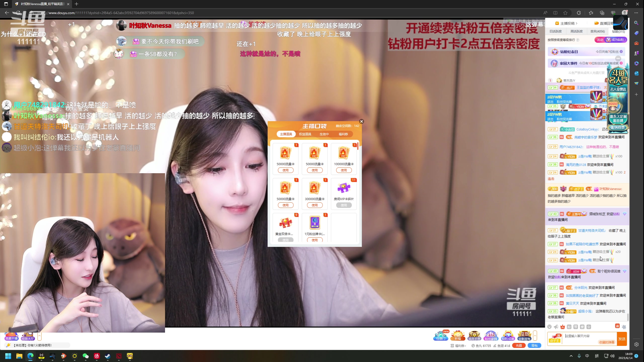This screenshot has width=644, height=362.
Task: Open the 全新座驾 mount panel
Action: click(x=524, y=336)
